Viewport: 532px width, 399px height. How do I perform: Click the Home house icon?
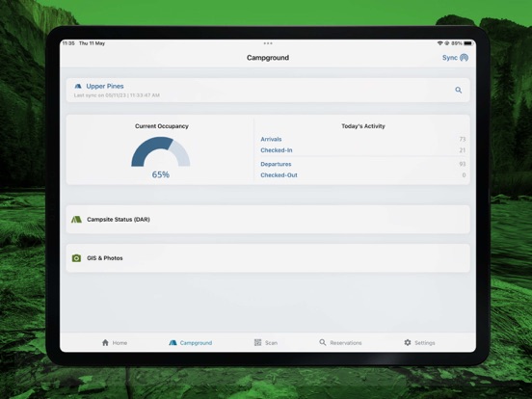[105, 343]
